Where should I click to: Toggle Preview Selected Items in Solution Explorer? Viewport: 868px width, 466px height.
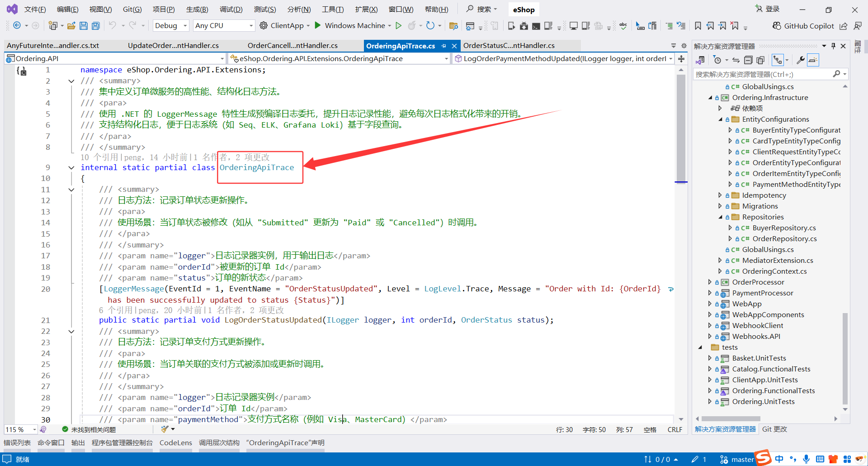click(813, 60)
